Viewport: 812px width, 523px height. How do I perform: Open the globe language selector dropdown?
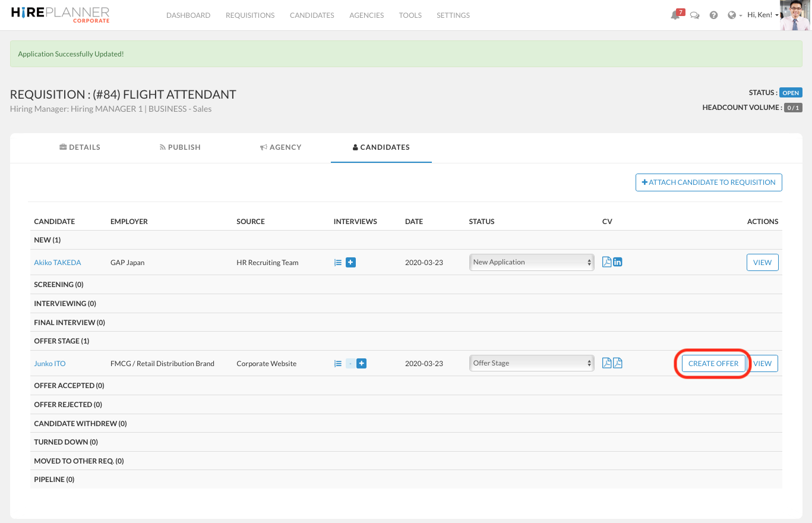coord(734,15)
